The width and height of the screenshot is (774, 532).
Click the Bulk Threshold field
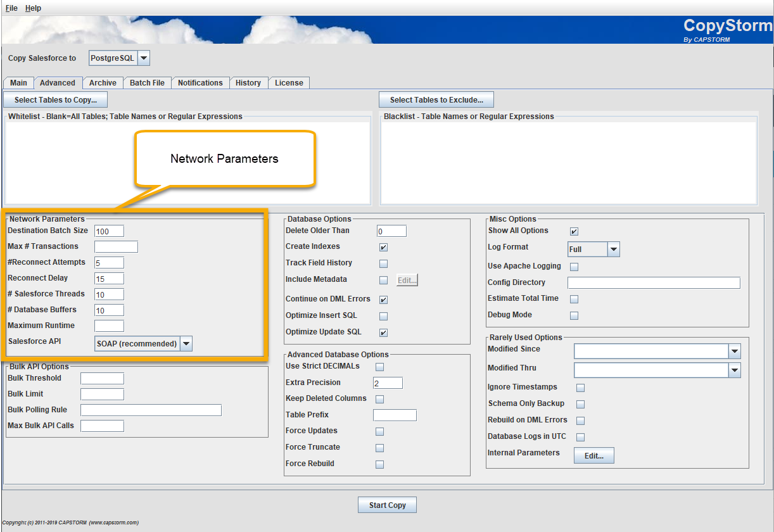[102, 379]
